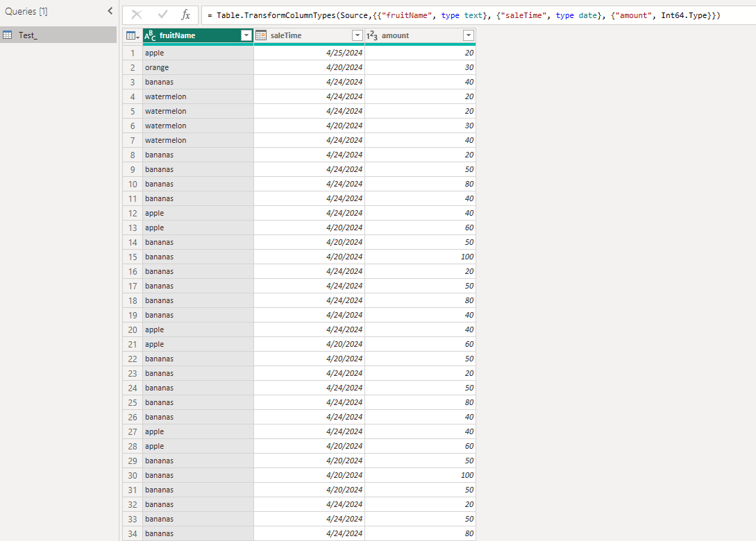Collapse the Queries pane with the chevron
Viewport: 756px width, 541px height.
click(110, 10)
